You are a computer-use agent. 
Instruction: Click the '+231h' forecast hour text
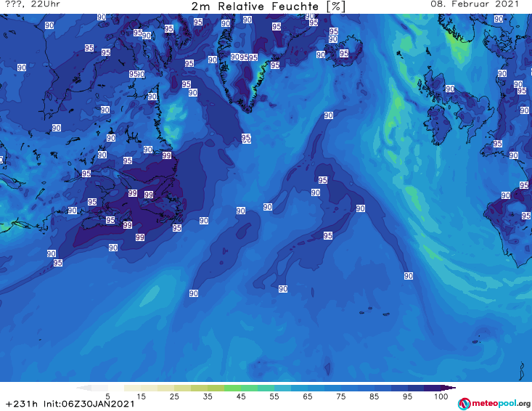click(x=22, y=404)
